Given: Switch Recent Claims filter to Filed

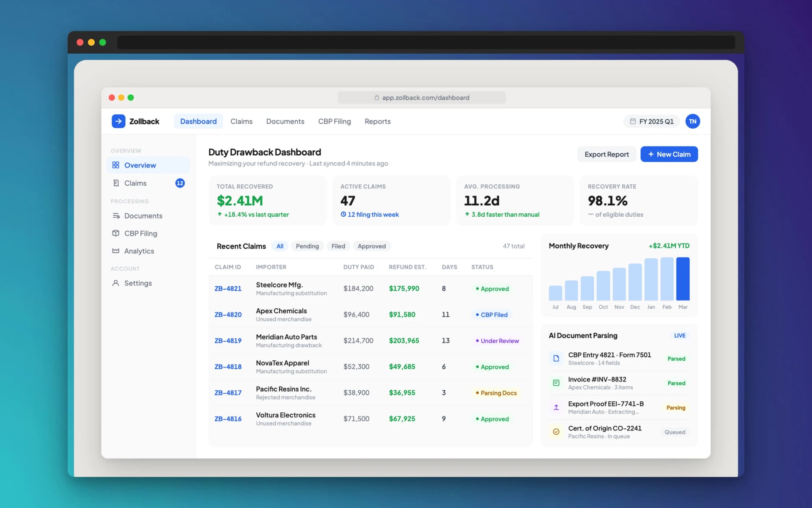Looking at the screenshot, I should (x=338, y=246).
